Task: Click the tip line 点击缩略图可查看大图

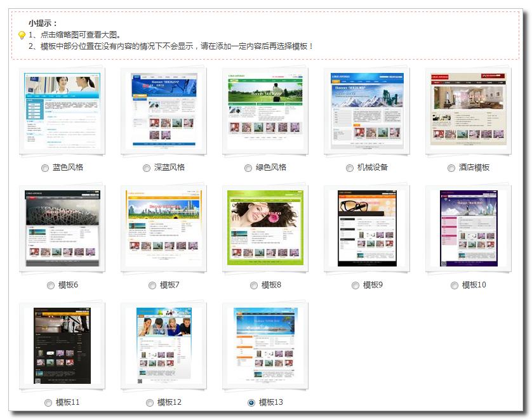Action: pyautogui.click(x=74, y=35)
